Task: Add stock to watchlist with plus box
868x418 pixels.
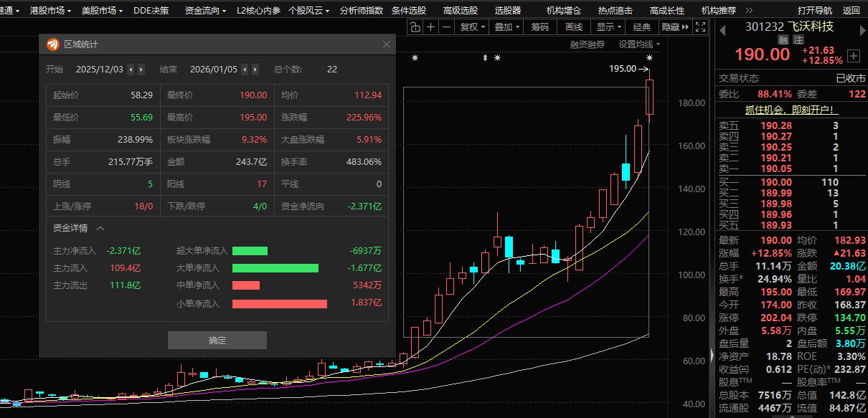Action: tap(854, 55)
